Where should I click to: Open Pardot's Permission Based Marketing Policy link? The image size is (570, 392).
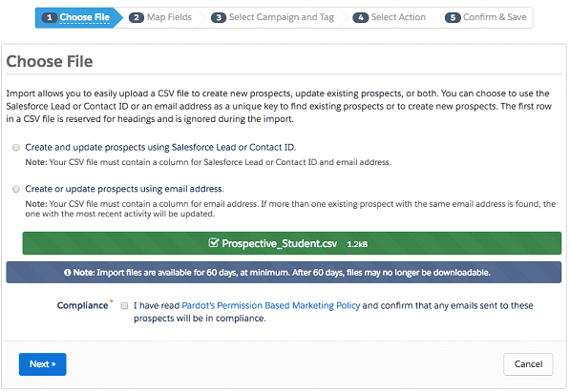pos(271,305)
